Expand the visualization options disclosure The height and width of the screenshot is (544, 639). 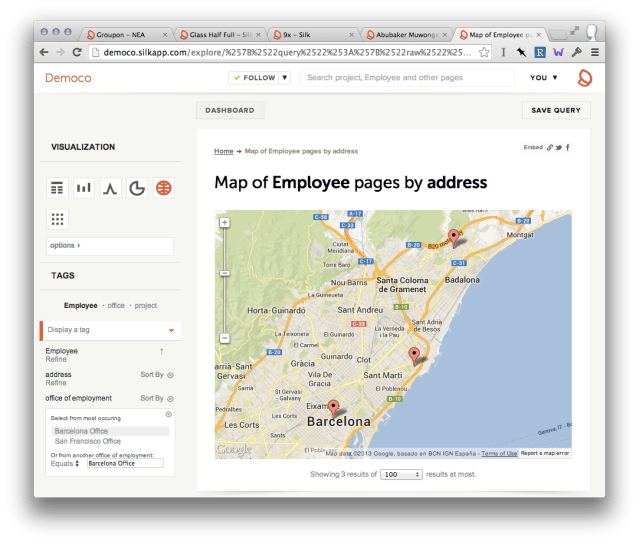tap(65, 245)
